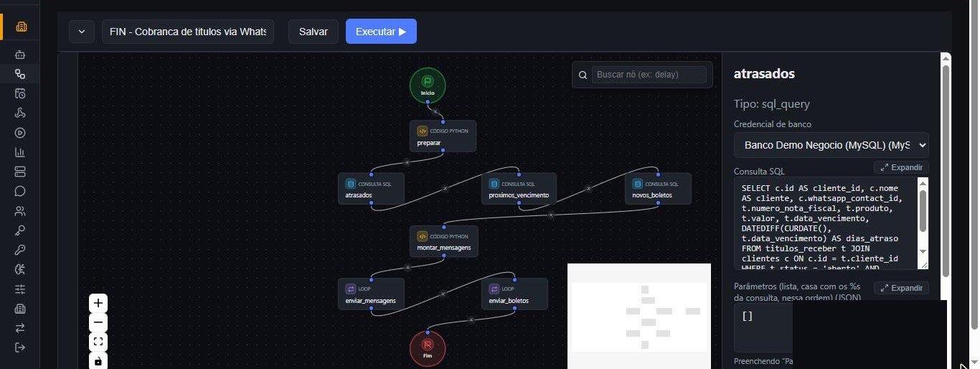Edit the workflow name field
The width and height of the screenshot is (980, 369).
188,32
